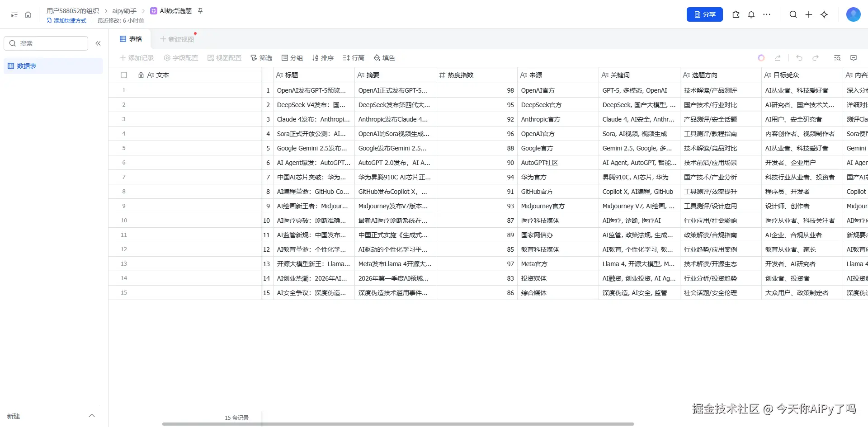
Task: Open the more options ellipsis menu
Action: click(x=767, y=14)
